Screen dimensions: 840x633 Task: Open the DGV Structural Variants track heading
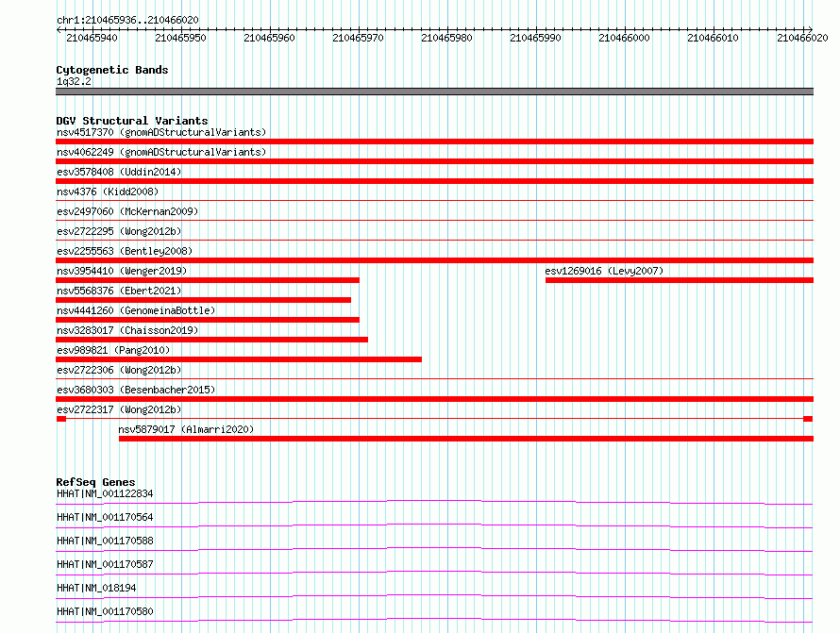(x=132, y=121)
